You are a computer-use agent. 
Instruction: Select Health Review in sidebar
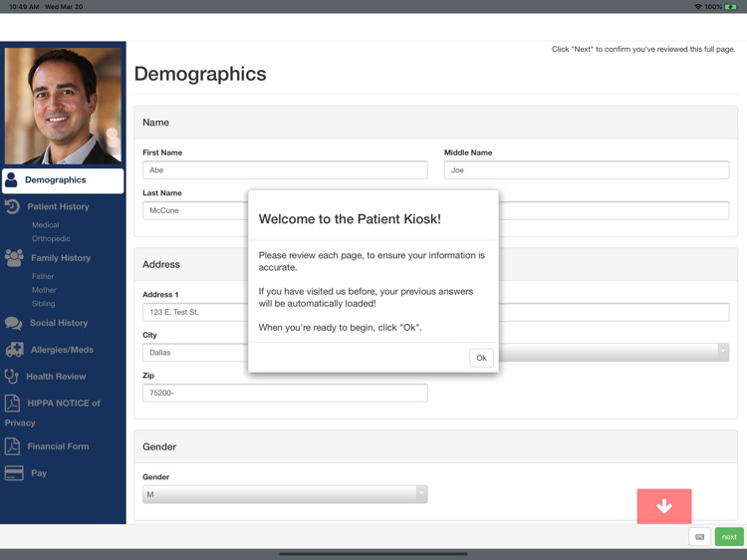[x=56, y=377]
